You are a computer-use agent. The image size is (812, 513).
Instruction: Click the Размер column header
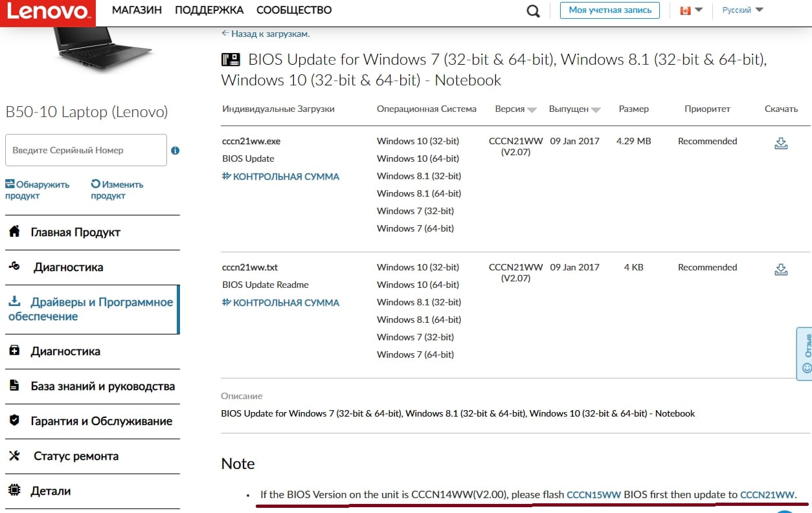[x=634, y=109]
